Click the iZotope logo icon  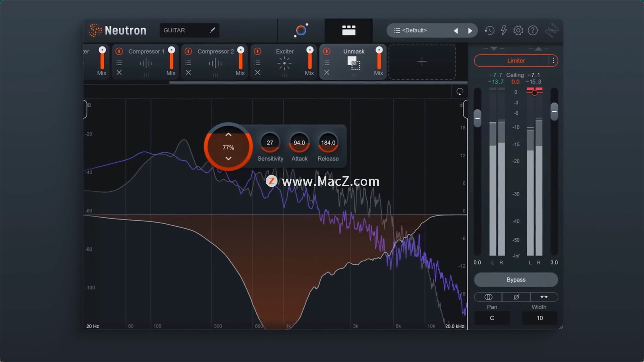tap(552, 31)
